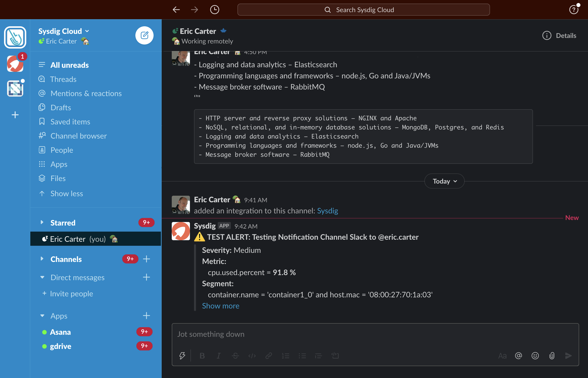Toggle bulleted list formatting

[x=302, y=356]
